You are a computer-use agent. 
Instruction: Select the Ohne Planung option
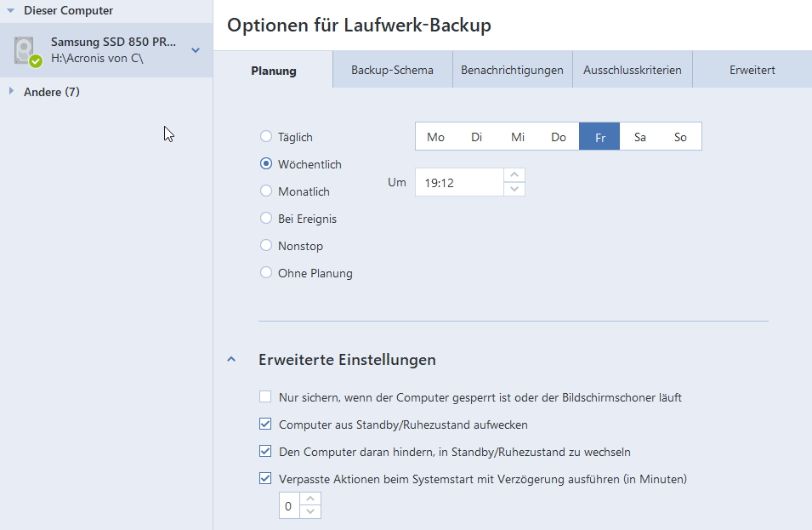(266, 273)
